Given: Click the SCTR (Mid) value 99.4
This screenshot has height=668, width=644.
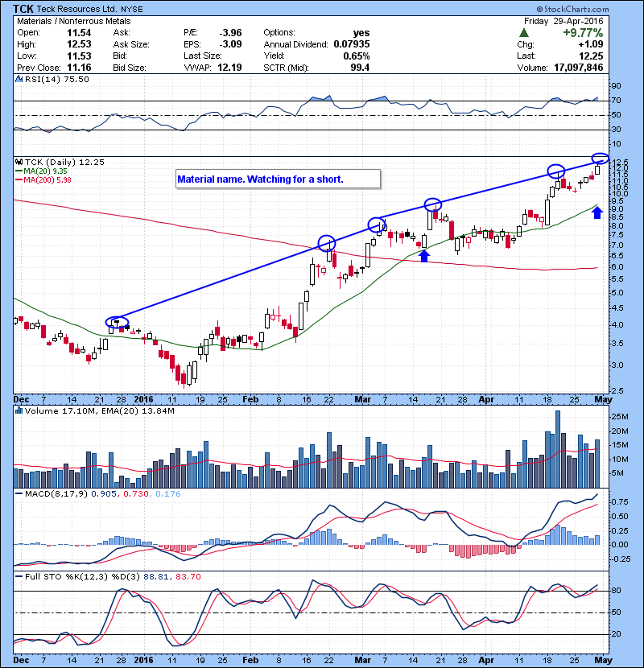Looking at the screenshot, I should point(360,68).
